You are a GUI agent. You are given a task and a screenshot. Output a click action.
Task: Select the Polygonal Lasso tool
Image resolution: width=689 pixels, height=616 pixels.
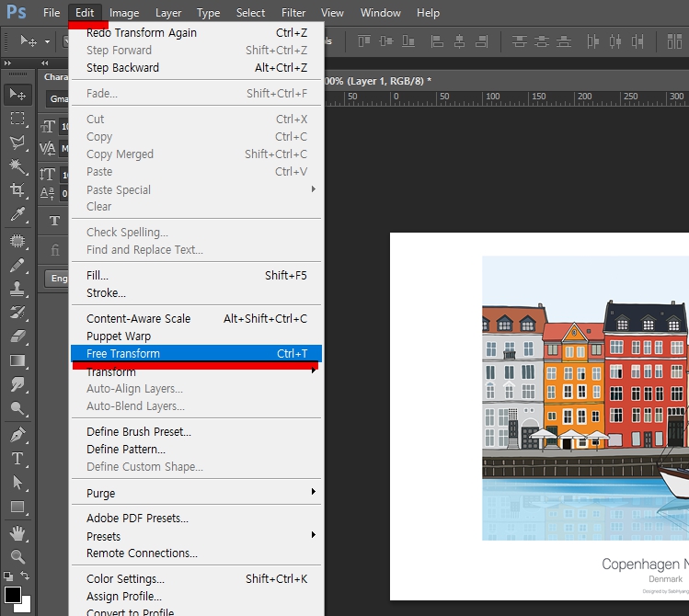(x=17, y=143)
